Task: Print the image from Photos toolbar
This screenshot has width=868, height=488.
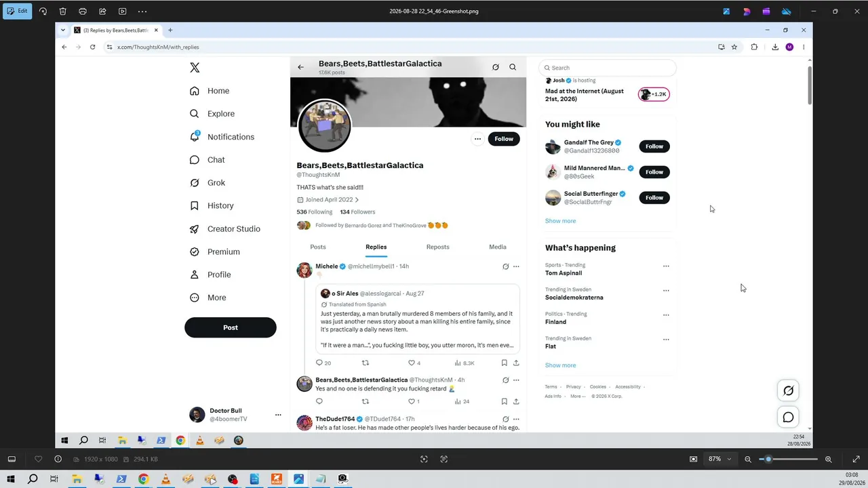Action: (x=83, y=11)
